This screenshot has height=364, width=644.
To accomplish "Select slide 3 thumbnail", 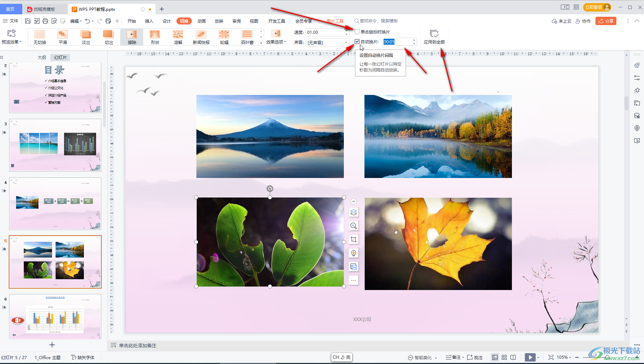I will tap(55, 145).
